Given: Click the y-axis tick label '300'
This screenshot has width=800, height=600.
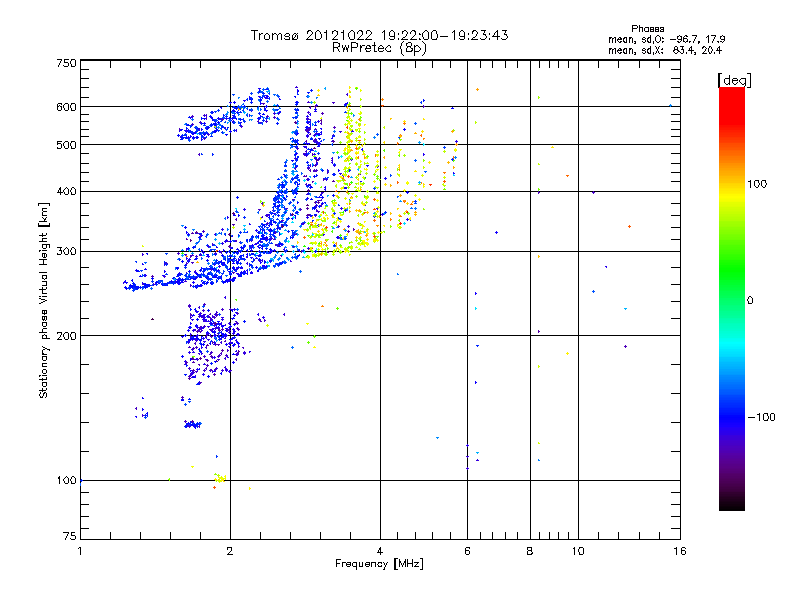Looking at the screenshot, I should click(x=66, y=252).
